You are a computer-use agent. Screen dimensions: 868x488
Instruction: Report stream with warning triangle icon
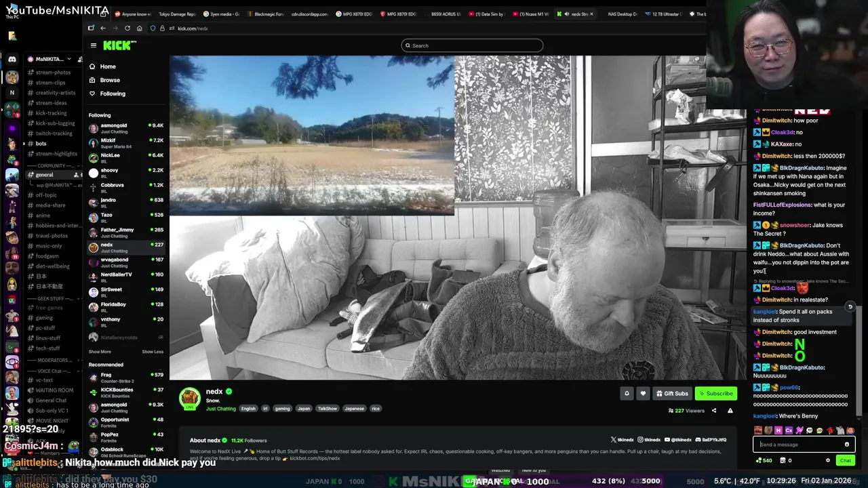(730, 411)
